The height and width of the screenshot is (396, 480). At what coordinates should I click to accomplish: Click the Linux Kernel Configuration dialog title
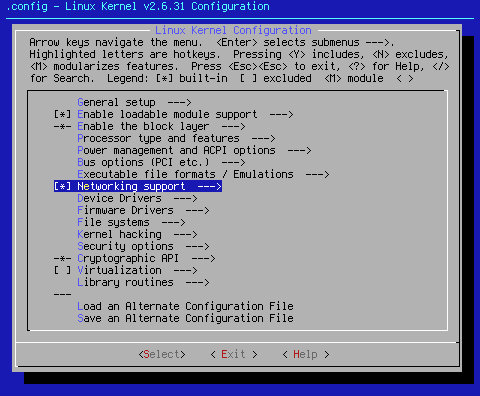click(233, 30)
